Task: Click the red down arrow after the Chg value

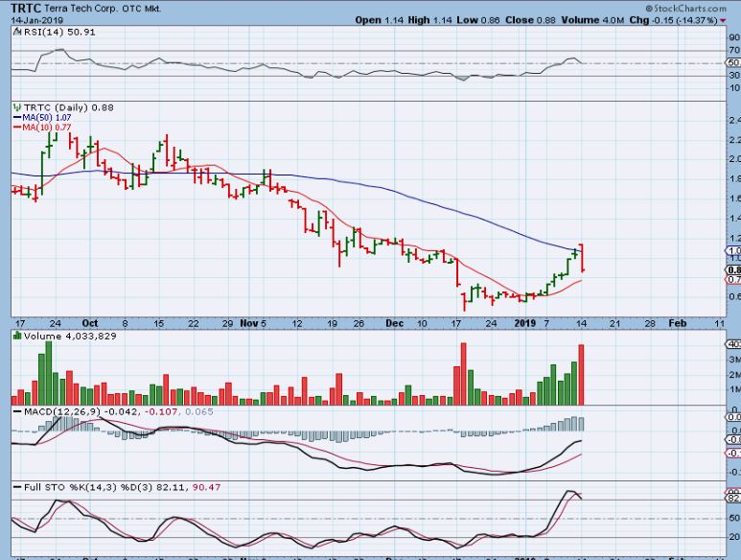Action: 723,20
